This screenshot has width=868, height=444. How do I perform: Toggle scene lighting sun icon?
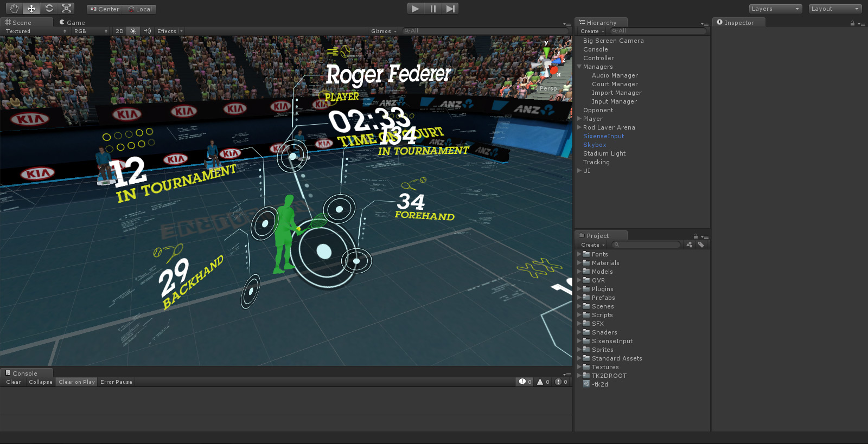[x=133, y=31]
